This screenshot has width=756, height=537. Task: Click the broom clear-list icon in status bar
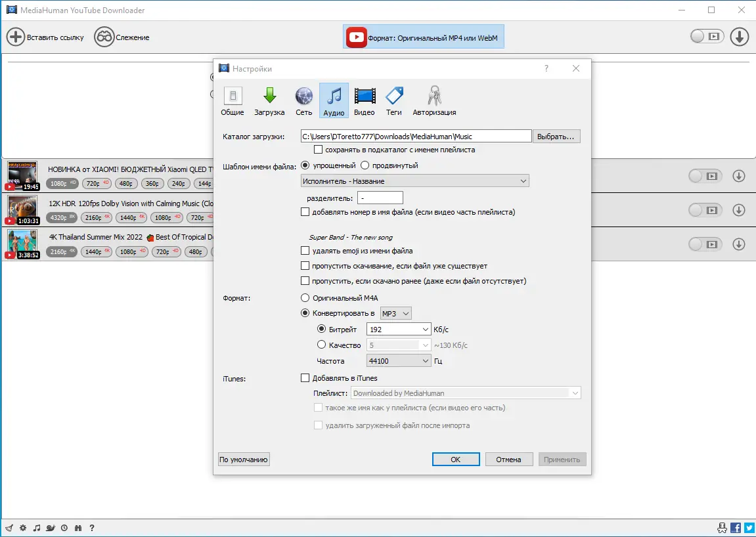point(9,528)
